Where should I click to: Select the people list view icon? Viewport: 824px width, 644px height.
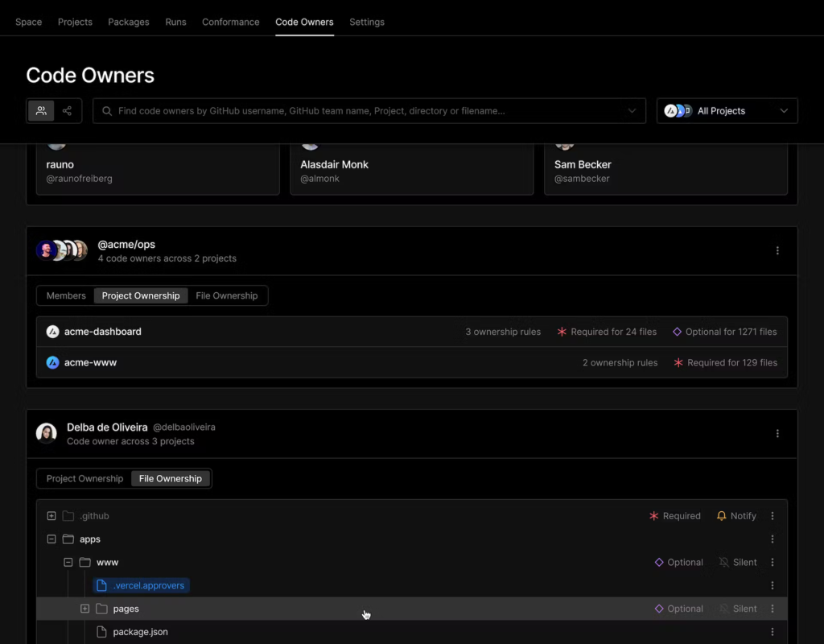pos(41,111)
